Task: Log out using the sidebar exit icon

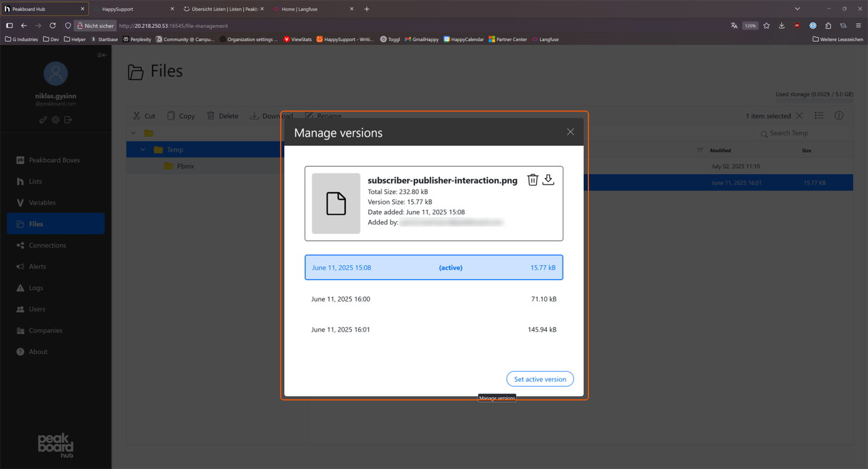Action: coord(69,120)
